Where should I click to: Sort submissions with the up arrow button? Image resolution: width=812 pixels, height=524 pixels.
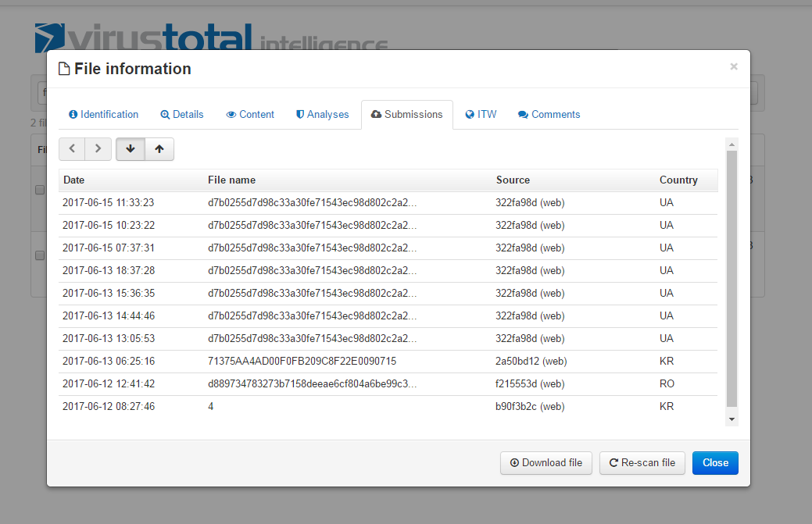coord(159,149)
